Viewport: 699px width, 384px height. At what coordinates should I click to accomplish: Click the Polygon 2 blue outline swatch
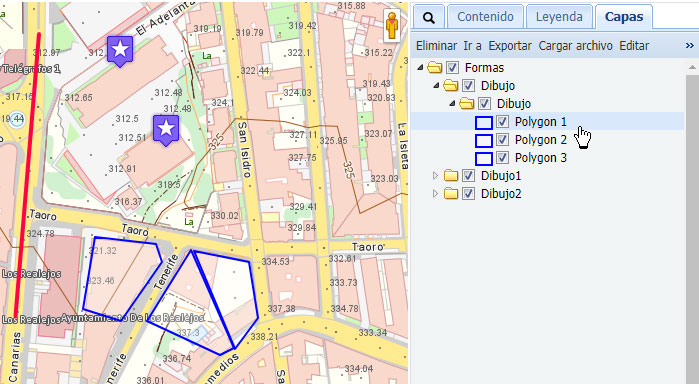(x=484, y=140)
